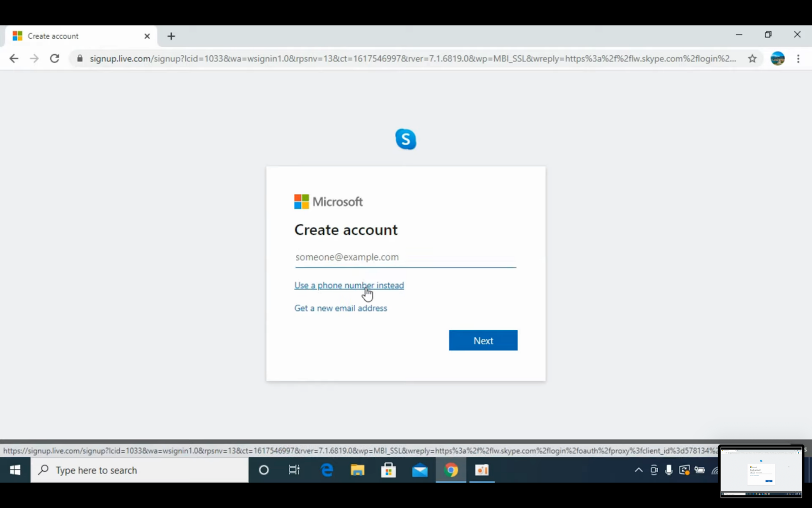Screen dimensions: 812x508
Task: Switch to Chrome on taskbar
Action: 451,470
